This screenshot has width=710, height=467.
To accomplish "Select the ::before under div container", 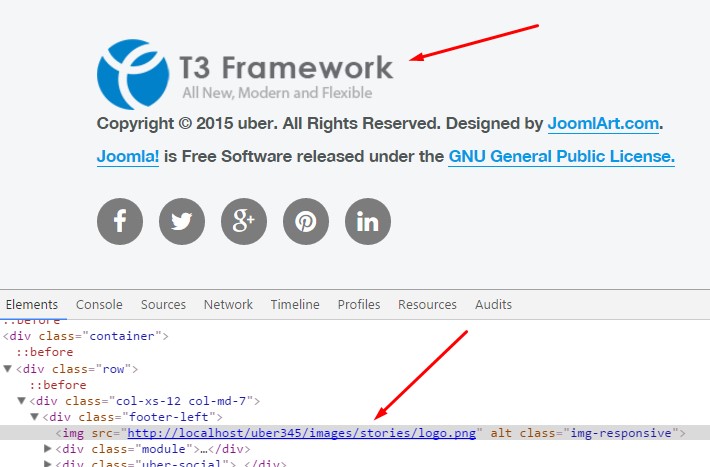I will point(44,352).
